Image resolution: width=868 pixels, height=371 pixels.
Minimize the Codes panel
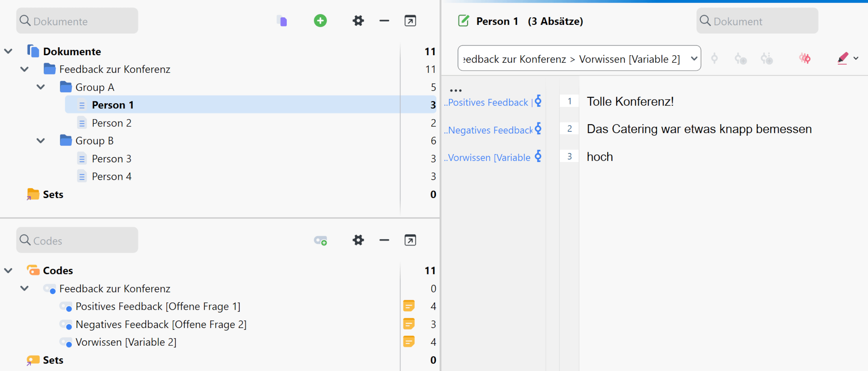[x=384, y=240]
